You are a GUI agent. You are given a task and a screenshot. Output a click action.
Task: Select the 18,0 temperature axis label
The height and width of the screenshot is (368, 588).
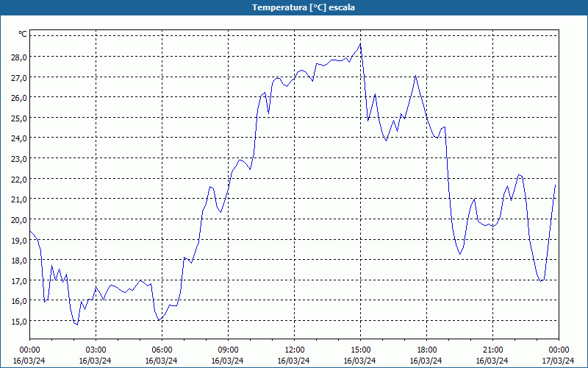click(18, 261)
